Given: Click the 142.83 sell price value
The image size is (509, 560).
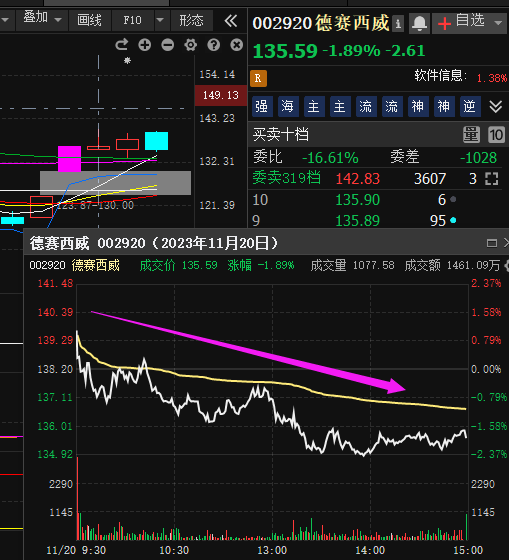Looking at the screenshot, I should 358,179.
